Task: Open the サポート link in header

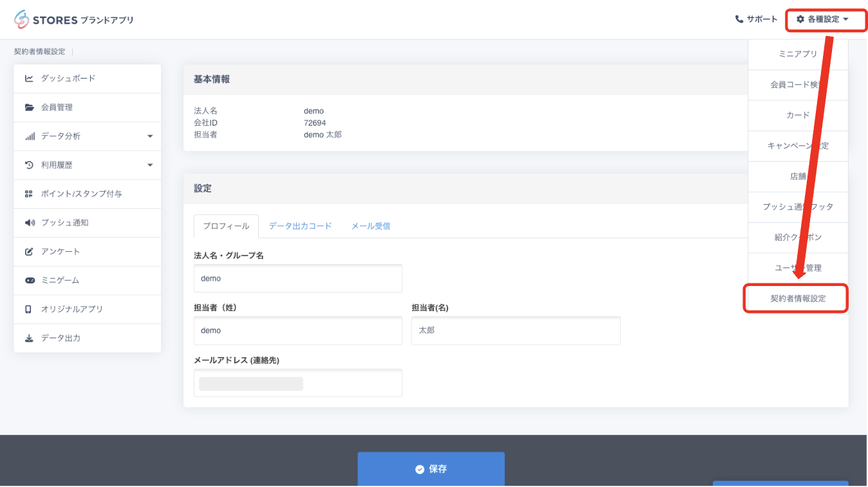Action: click(x=756, y=19)
